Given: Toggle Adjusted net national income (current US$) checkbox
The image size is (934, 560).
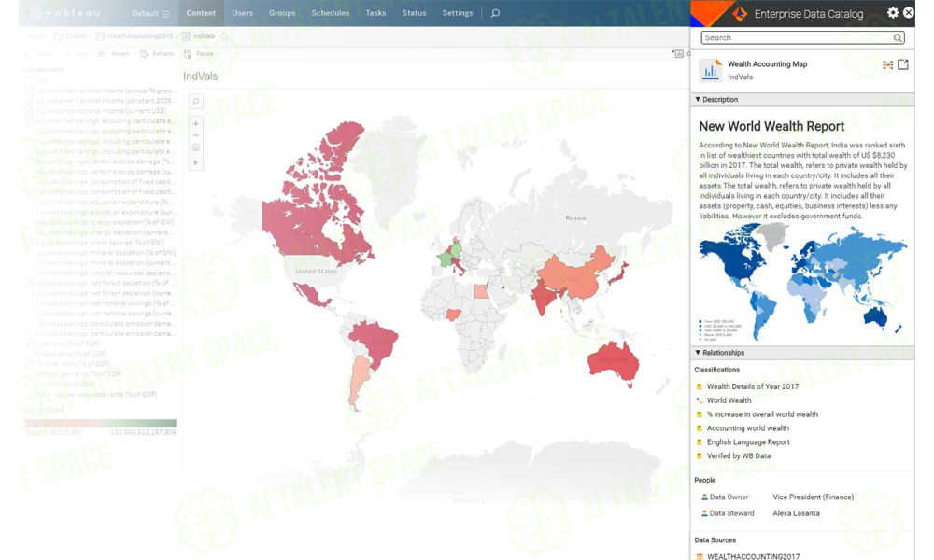Looking at the screenshot, I should [29, 111].
